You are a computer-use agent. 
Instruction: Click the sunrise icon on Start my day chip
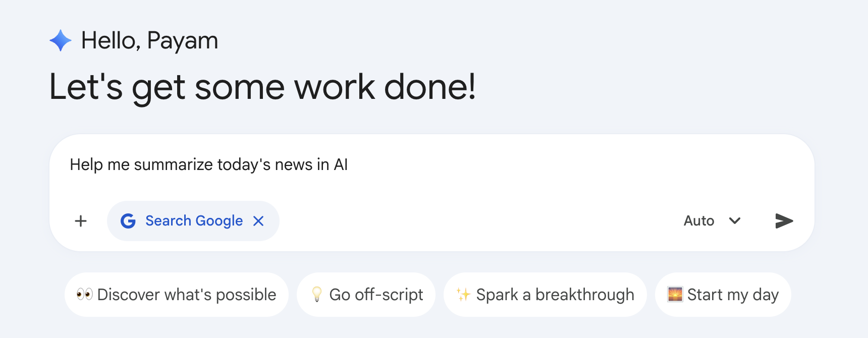(675, 294)
